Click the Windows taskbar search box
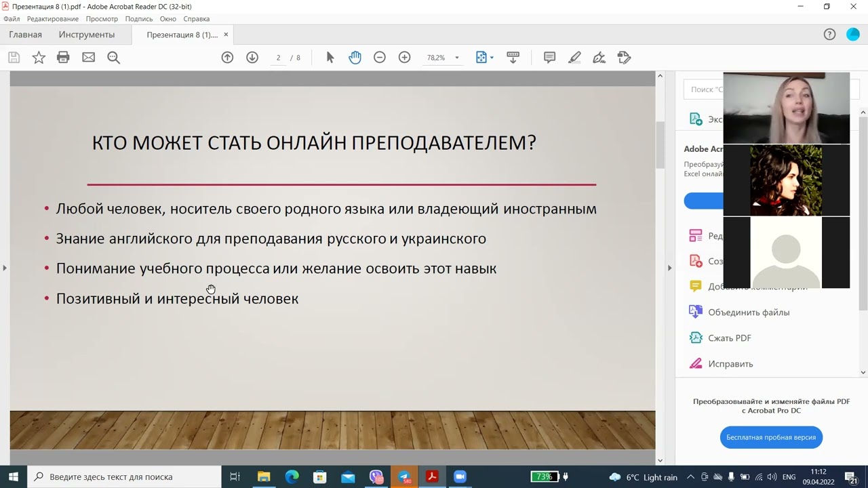The image size is (868, 488). [x=124, y=476]
